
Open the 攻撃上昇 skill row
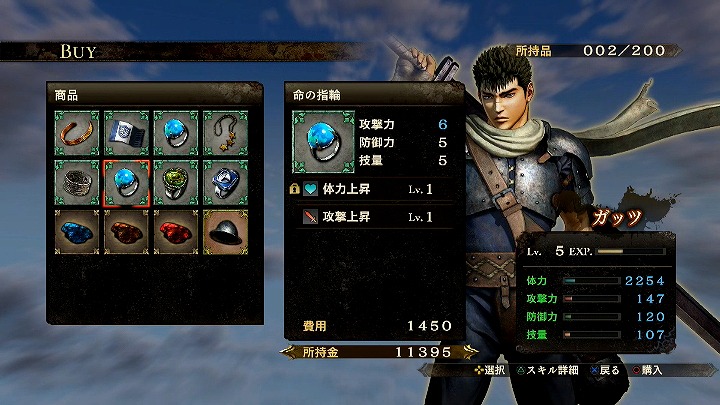tap(373, 217)
